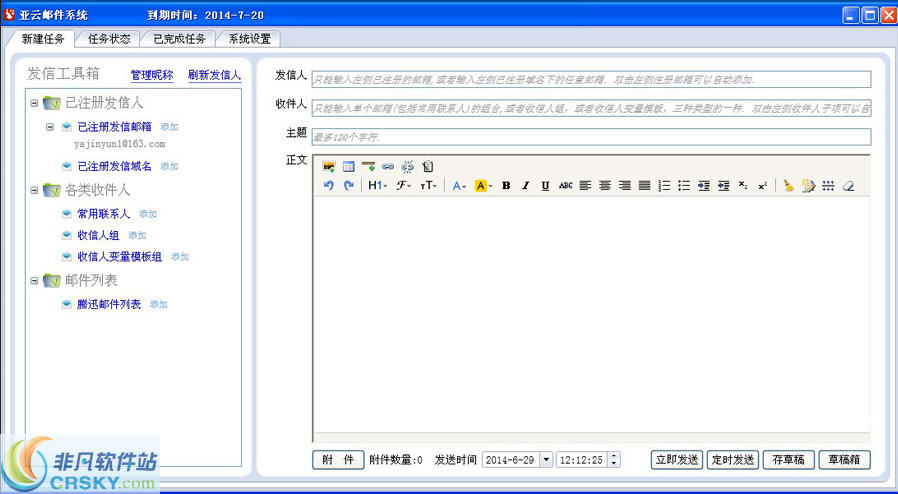Click the 定时发送 button

click(733, 460)
